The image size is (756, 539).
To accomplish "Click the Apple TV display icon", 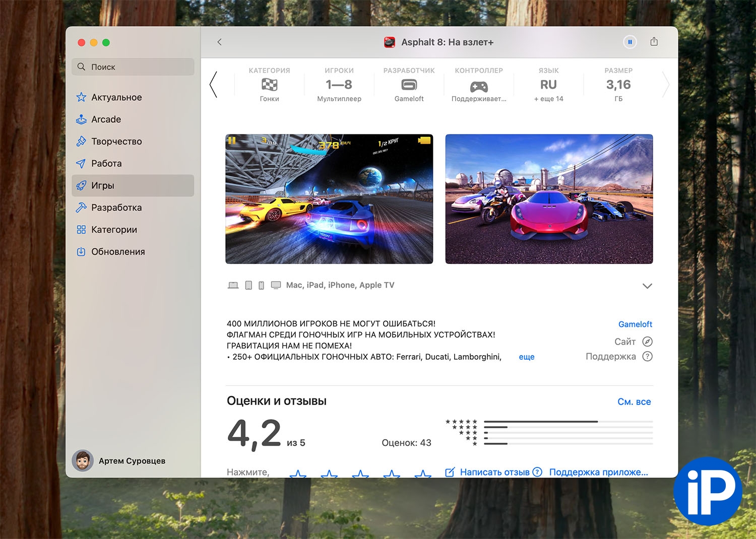I will (x=276, y=285).
